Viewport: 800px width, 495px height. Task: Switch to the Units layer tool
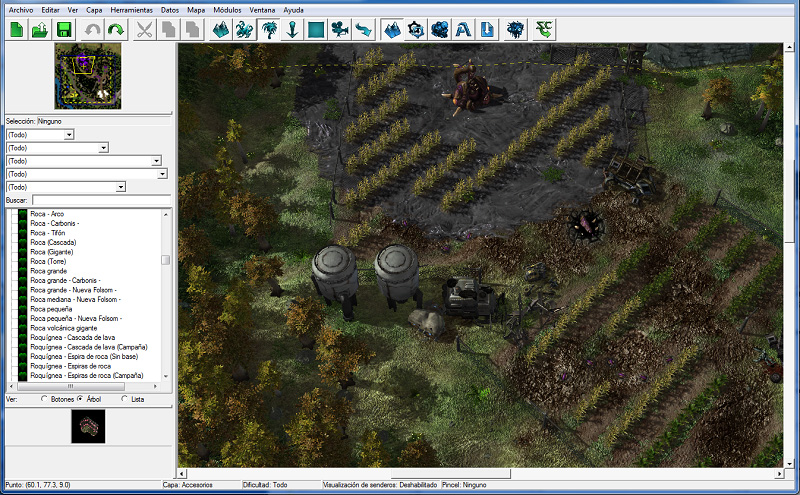pos(244,30)
